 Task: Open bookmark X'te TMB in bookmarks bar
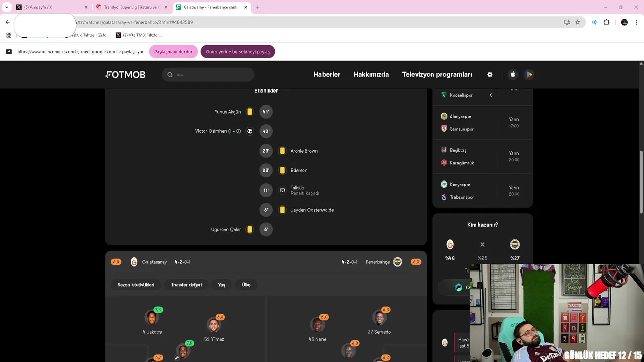[x=139, y=35]
